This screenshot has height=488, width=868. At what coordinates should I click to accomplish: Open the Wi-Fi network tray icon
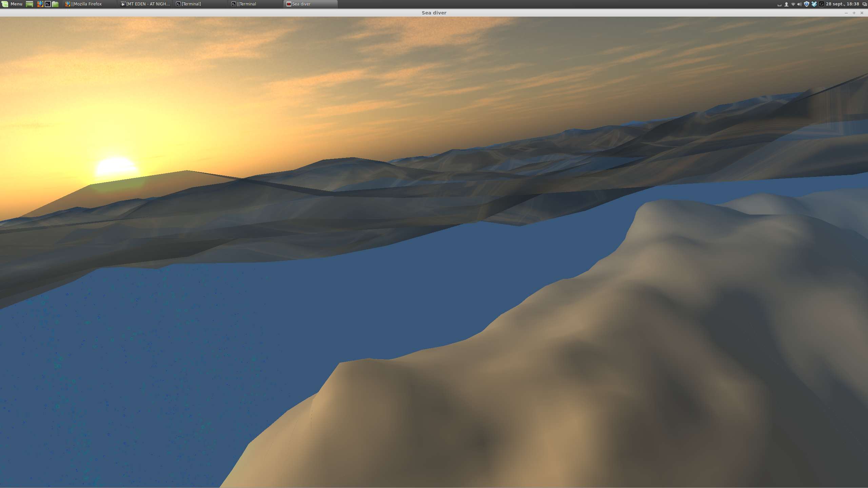point(793,4)
